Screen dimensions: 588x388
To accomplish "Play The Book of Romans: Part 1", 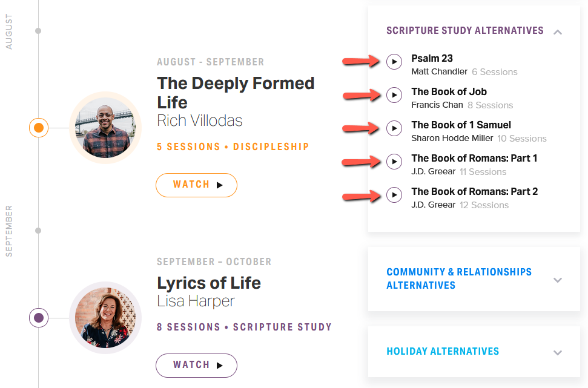I will (x=394, y=162).
